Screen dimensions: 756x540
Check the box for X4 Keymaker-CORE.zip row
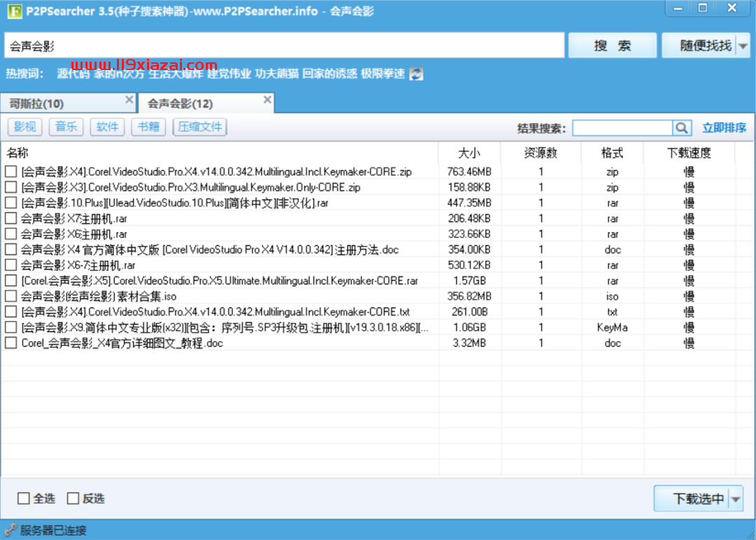click(11, 172)
